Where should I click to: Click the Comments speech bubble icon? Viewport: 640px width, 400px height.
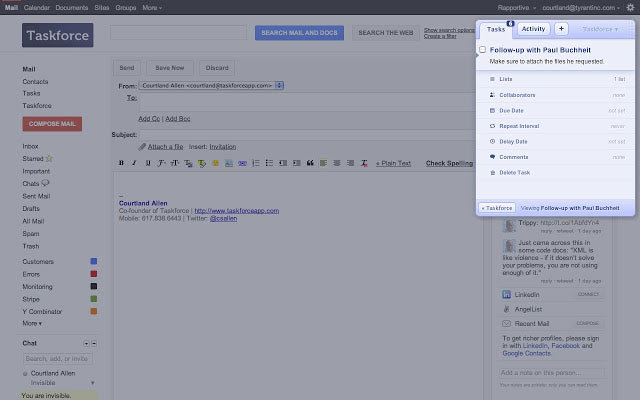492,157
